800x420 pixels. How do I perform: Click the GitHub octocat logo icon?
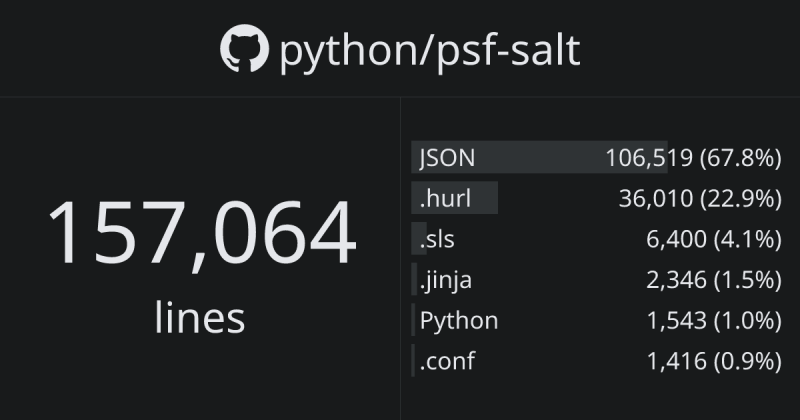[x=244, y=48]
